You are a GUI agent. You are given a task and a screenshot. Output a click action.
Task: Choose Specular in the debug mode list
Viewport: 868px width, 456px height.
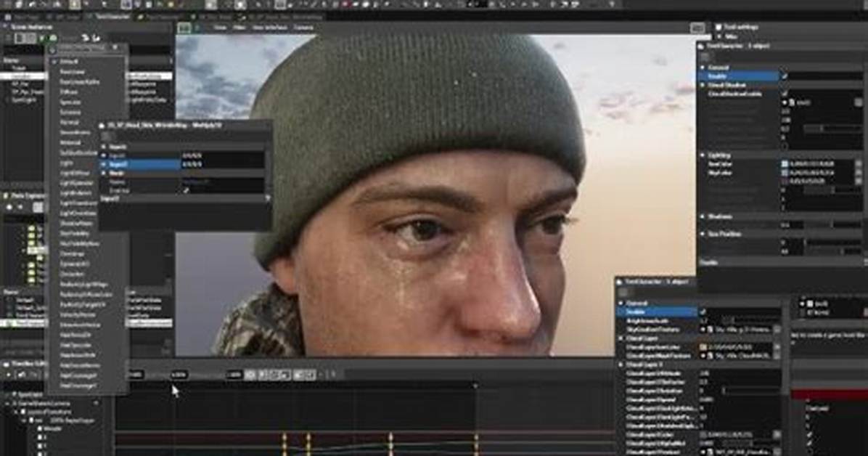70,102
